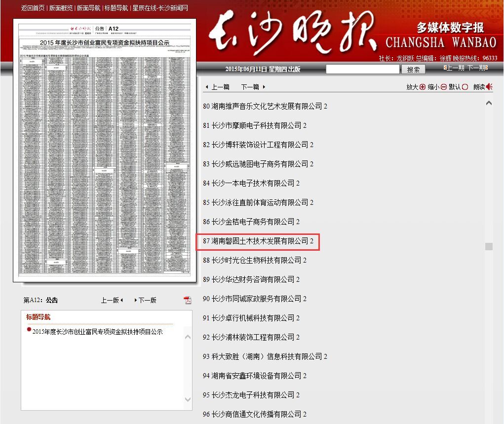Select row 85 长沙泳往直前体育运动有限公司
Image resolution: width=504 pixels, height=424 pixels.
point(258,202)
